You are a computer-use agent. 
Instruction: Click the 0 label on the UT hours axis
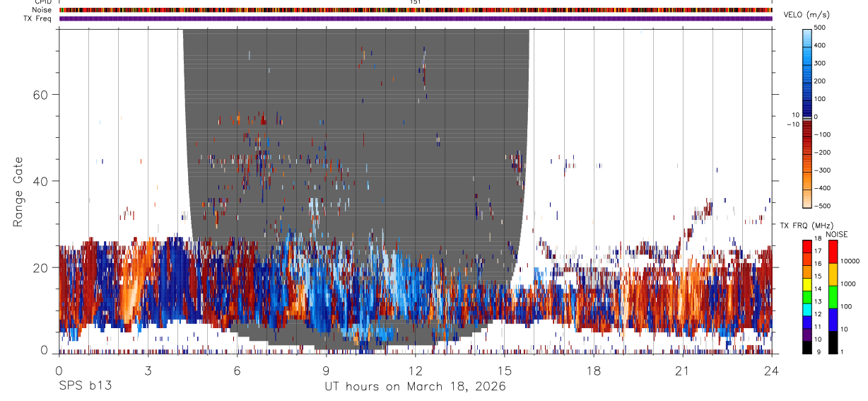59,371
